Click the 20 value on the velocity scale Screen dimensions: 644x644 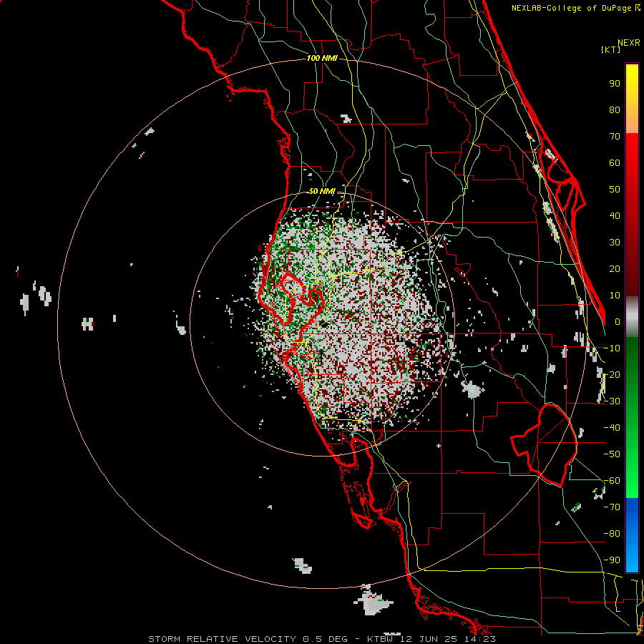[615, 269]
